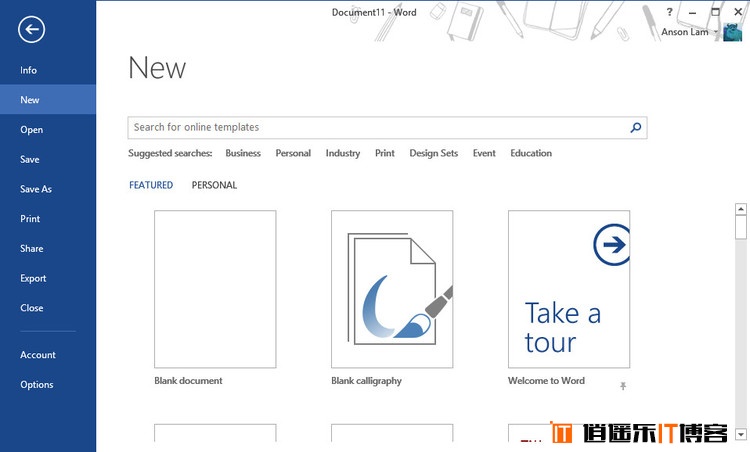Click Close in the Backstage menu
This screenshot has height=452, width=750.
(32, 308)
